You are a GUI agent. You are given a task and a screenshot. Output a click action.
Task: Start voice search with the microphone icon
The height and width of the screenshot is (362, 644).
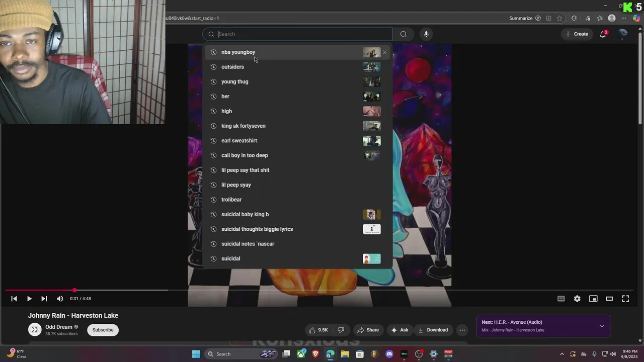coord(426,34)
